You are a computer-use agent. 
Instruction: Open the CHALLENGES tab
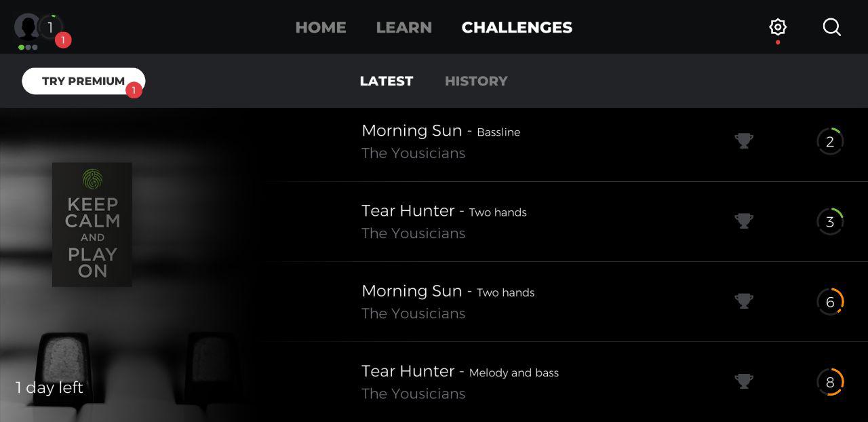pos(517,28)
